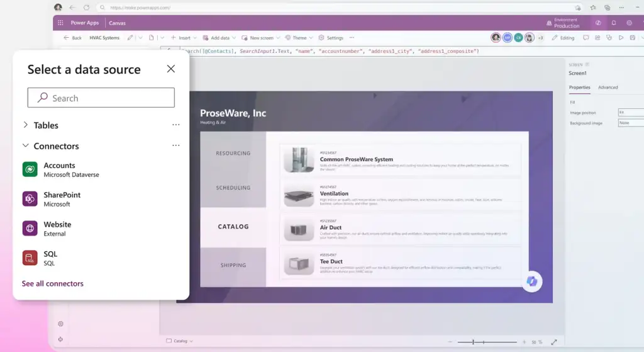The width and height of the screenshot is (644, 352).
Task: Zoom in with plus button
Action: 524,342
